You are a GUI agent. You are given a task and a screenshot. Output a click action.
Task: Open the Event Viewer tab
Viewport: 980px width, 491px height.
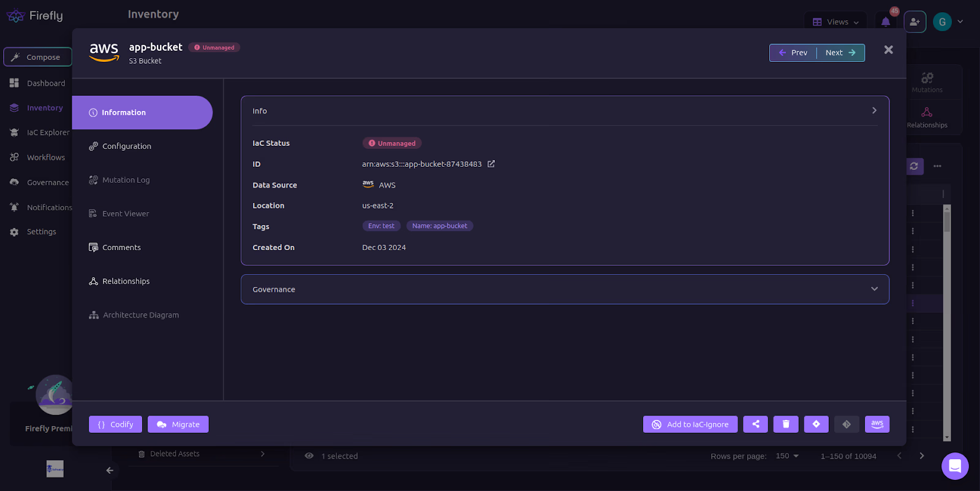[119, 214]
